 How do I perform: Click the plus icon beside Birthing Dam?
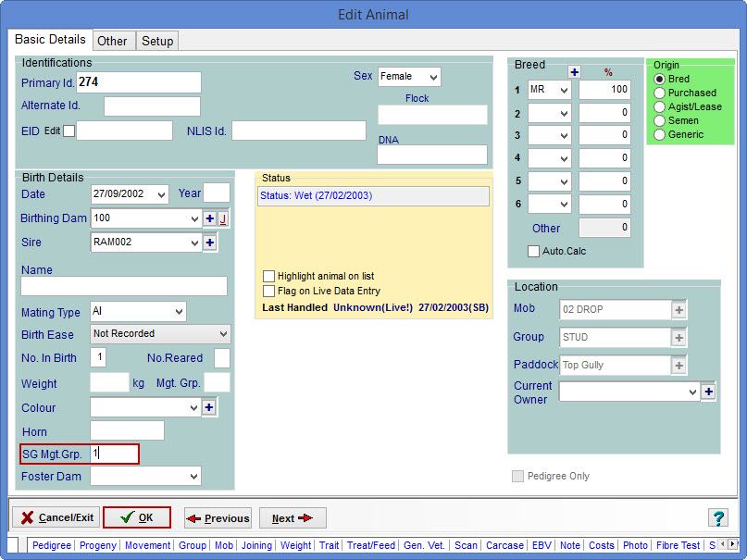click(x=209, y=218)
